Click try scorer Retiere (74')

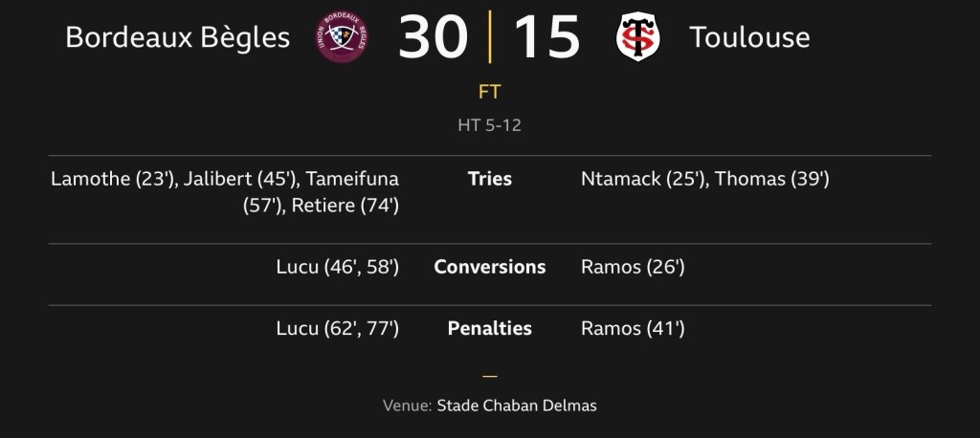tap(345, 205)
